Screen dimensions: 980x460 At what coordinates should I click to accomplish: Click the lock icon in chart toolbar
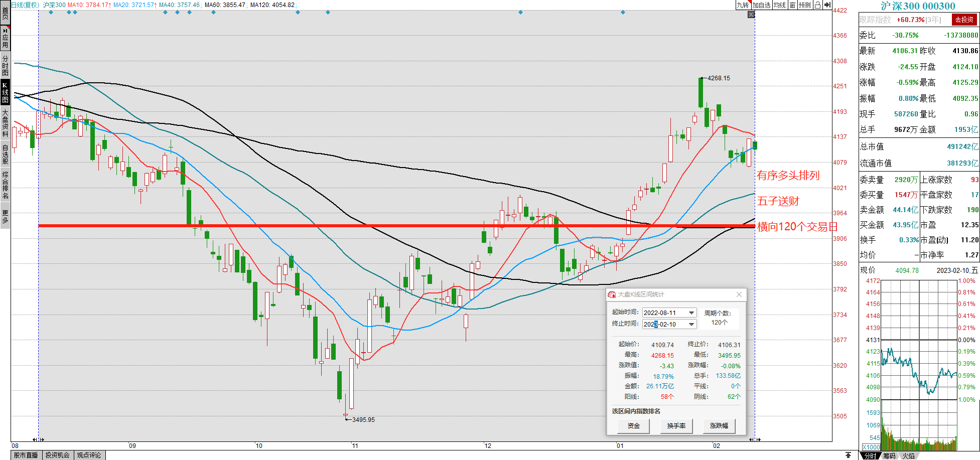pos(817,5)
